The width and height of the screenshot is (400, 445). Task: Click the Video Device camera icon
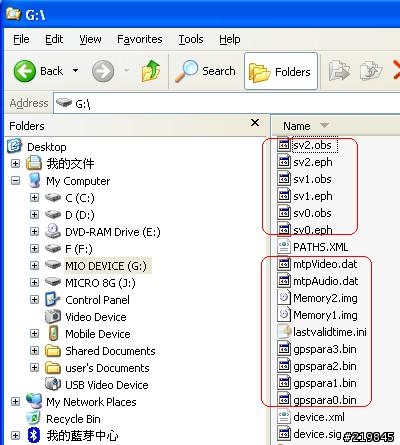click(x=53, y=316)
